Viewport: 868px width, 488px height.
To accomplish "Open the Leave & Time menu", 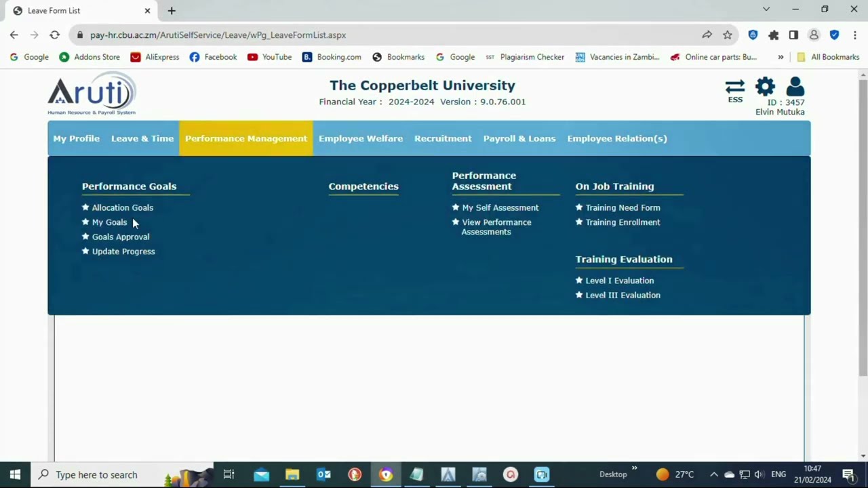I will tap(142, 138).
